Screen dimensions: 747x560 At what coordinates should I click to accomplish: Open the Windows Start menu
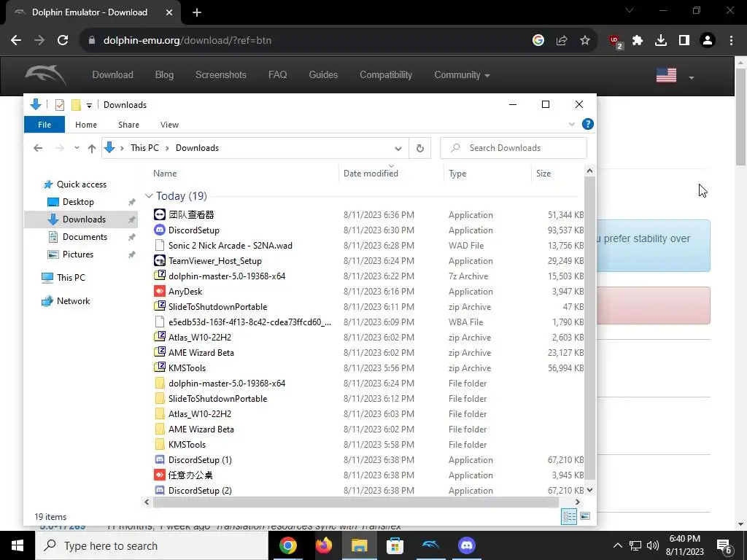tap(18, 545)
